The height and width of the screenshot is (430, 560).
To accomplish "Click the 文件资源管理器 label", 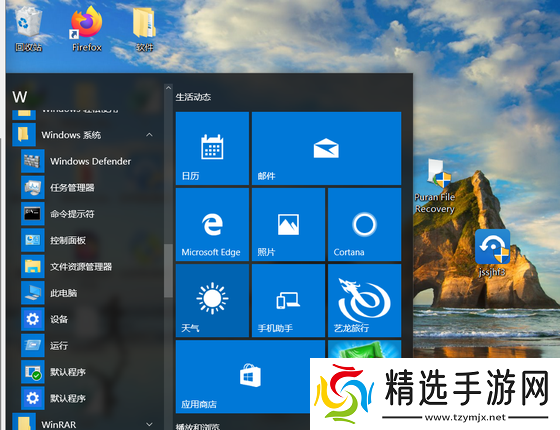I will tap(81, 267).
